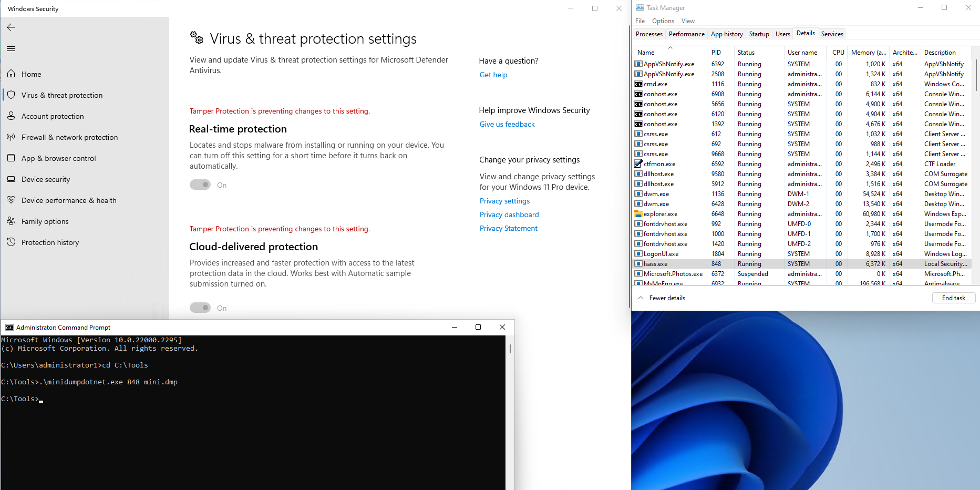Click the Command Prompt vertical scrollbar thumb
This screenshot has height=490, width=980.
[510, 349]
